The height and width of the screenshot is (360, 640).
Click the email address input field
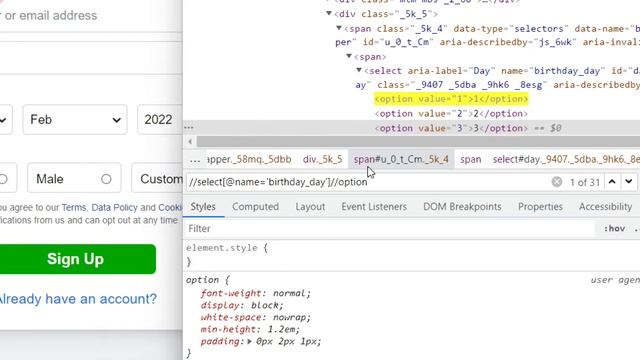tap(90, 16)
